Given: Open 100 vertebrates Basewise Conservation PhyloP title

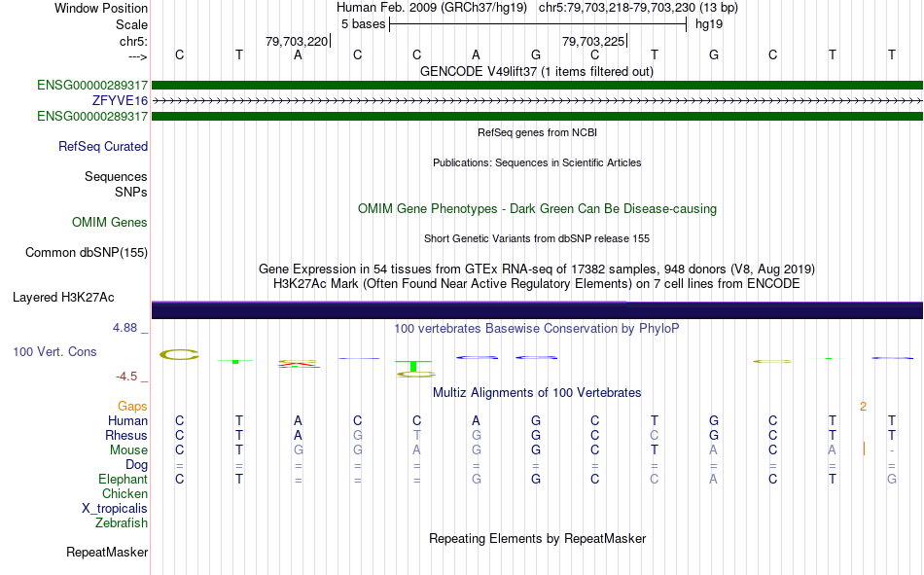Looking at the screenshot, I should 537,329.
